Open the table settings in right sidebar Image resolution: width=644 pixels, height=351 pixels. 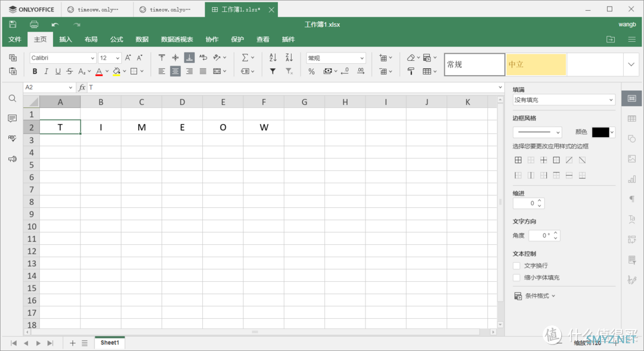[x=632, y=119]
